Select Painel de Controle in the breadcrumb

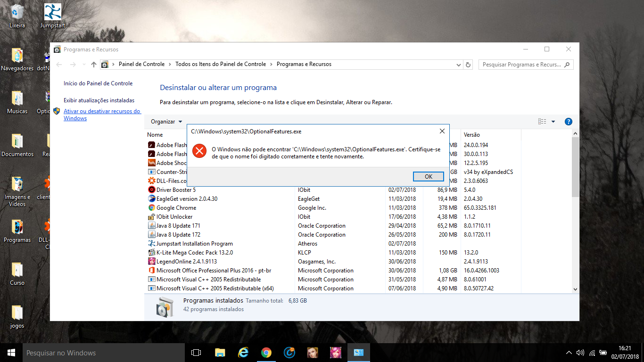pos(141,64)
